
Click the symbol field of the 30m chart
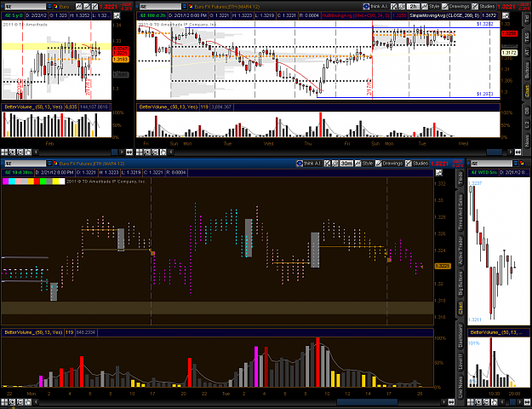[25, 164]
